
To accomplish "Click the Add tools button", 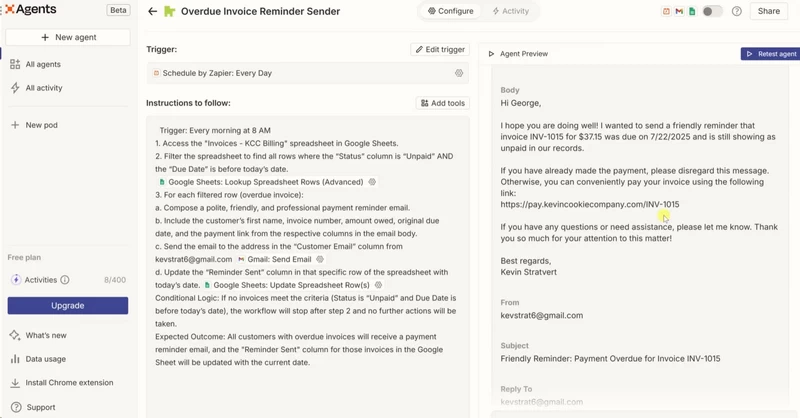I will (442, 103).
